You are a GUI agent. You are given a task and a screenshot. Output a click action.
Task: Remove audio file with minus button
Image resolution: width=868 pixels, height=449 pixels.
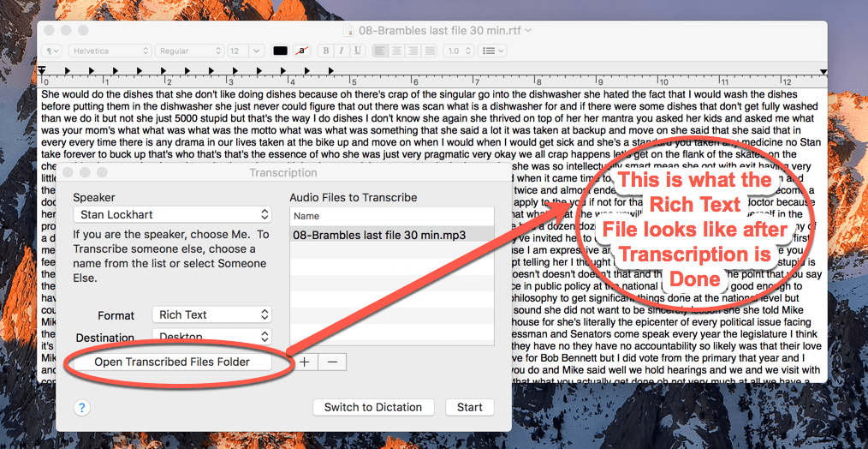click(x=332, y=362)
